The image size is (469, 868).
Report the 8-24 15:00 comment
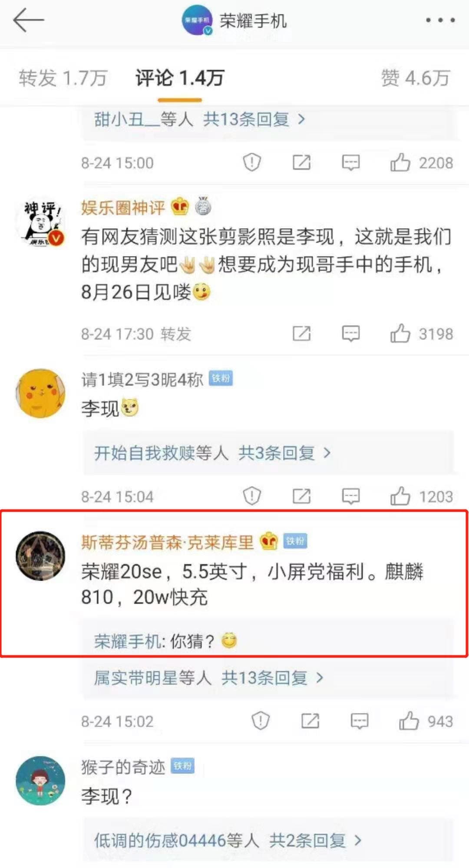click(252, 163)
